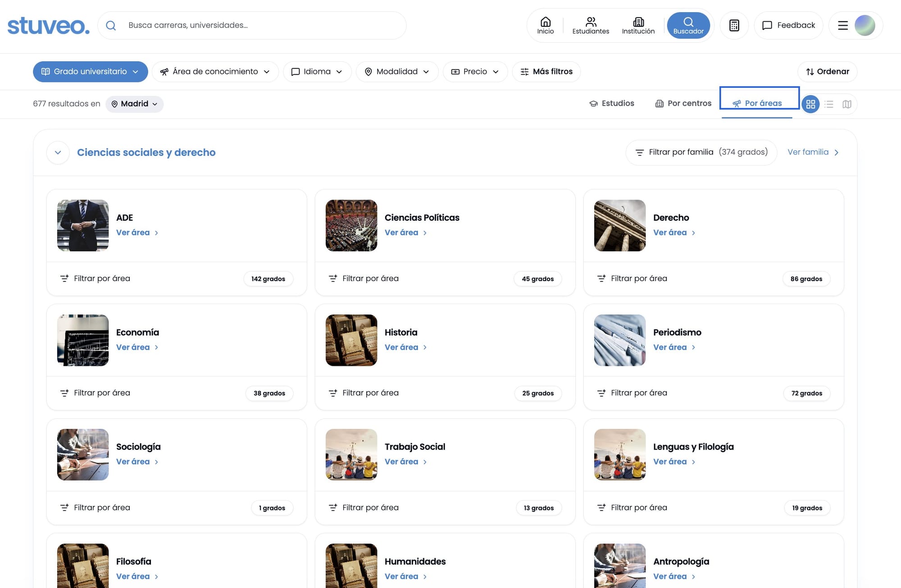Open the calculator icon button
The image size is (901, 588).
[x=734, y=25]
